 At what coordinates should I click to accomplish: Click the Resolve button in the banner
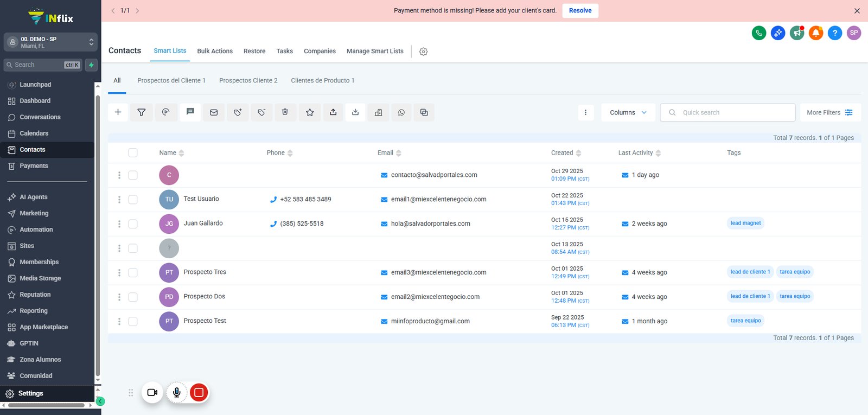[580, 10]
